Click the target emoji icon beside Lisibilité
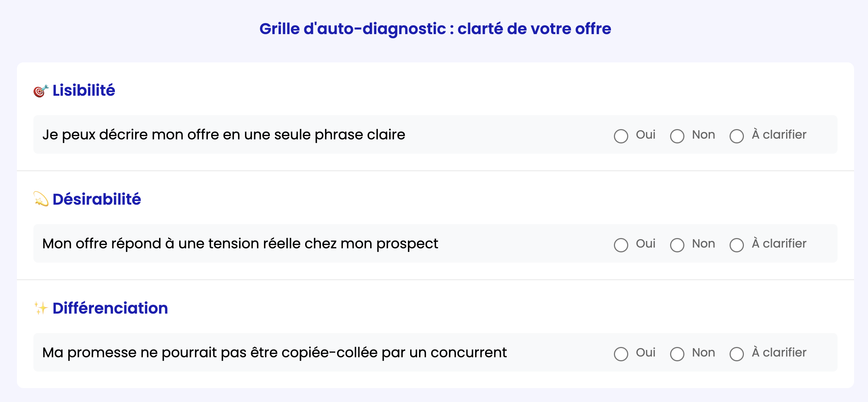This screenshot has width=868, height=402. 41,91
